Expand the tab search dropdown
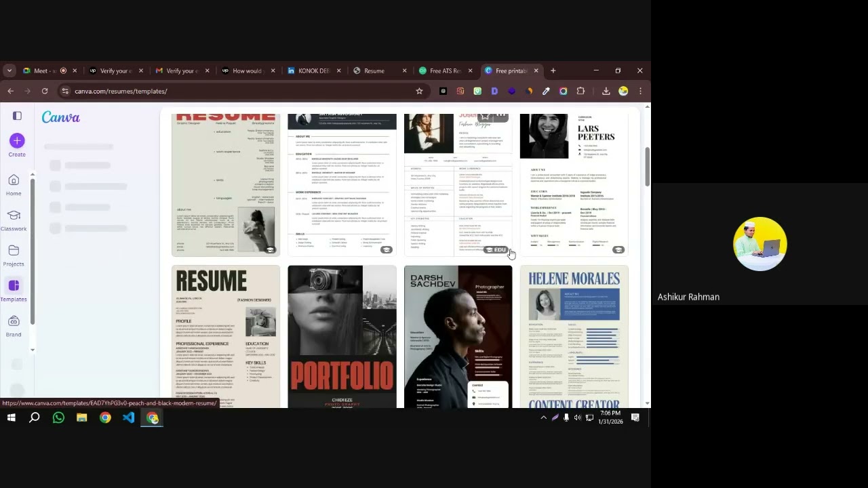The height and width of the screenshot is (488, 868). 9,70
